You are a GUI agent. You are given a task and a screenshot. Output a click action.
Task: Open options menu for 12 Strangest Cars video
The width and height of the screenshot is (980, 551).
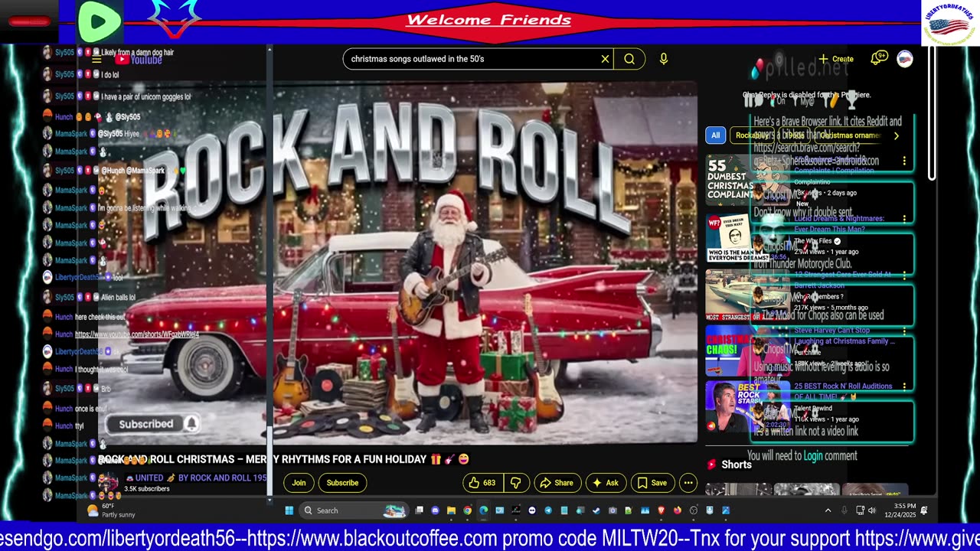coord(904,275)
